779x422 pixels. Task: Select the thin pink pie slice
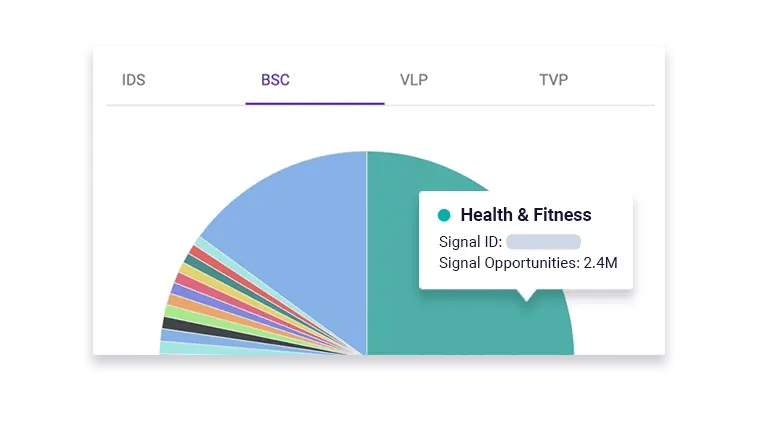[x=185, y=280]
